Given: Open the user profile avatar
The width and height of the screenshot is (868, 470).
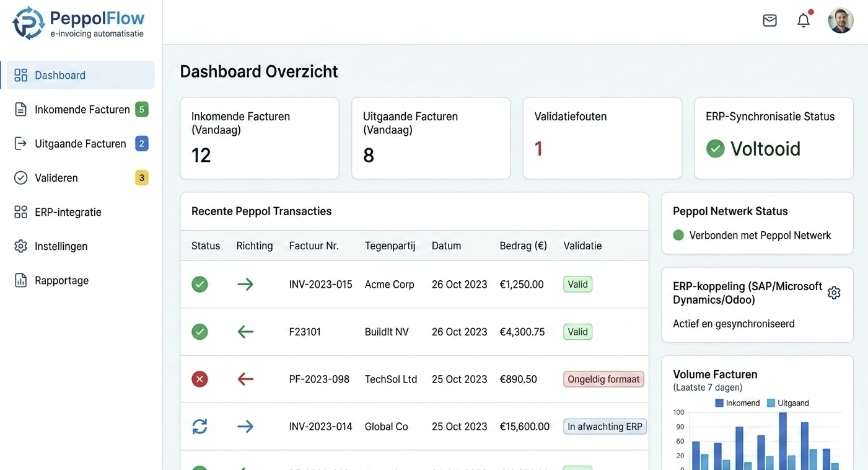Looking at the screenshot, I should (841, 20).
